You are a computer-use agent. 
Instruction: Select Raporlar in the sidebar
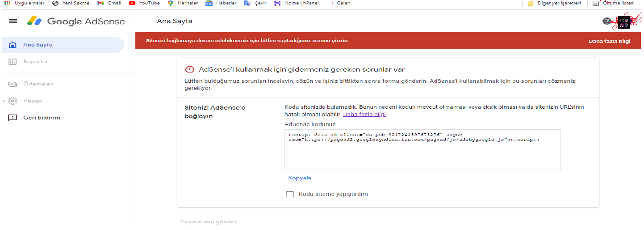click(63, 62)
